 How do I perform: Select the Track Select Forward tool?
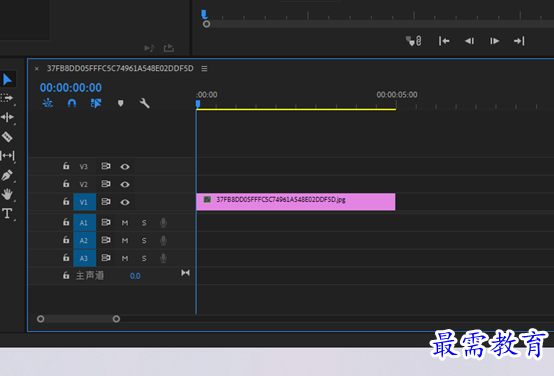coord(7,98)
